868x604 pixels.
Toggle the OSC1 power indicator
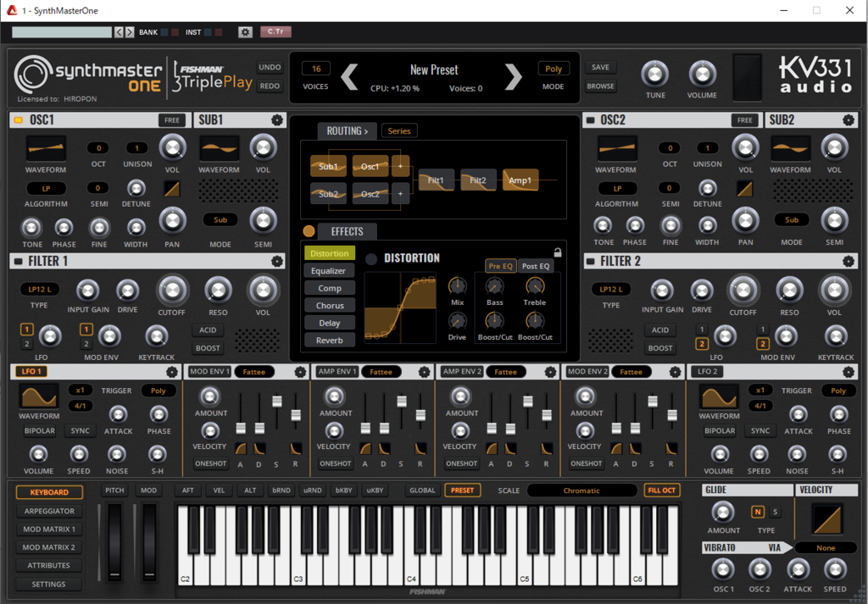[x=19, y=120]
